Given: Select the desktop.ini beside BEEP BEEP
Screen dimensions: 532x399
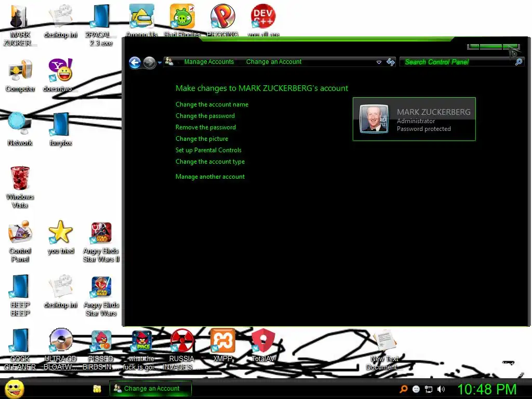Looking at the screenshot, I should click(61, 292).
